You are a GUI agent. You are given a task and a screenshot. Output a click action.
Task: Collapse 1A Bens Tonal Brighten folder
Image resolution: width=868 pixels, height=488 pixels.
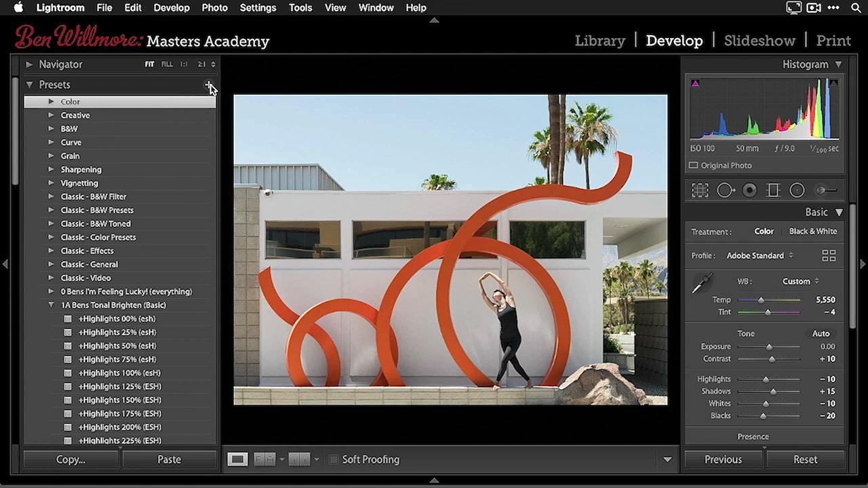[51, 305]
